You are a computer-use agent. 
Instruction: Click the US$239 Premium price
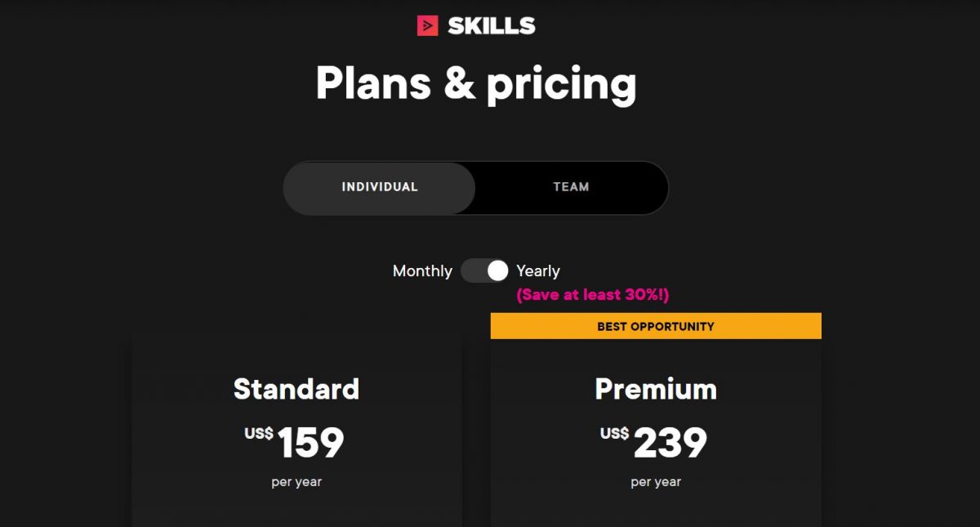click(670, 441)
